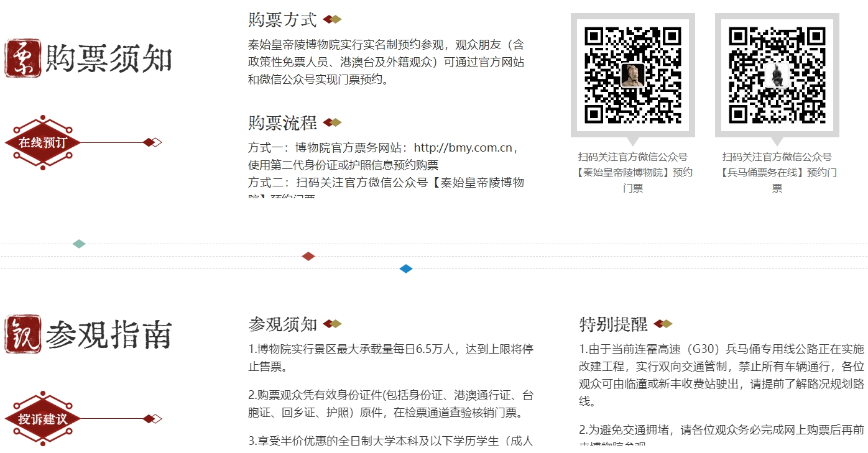Click the red 秦 seal icon beside 购票须知
Image resolution: width=868 pixels, height=453 pixels.
[x=23, y=58]
